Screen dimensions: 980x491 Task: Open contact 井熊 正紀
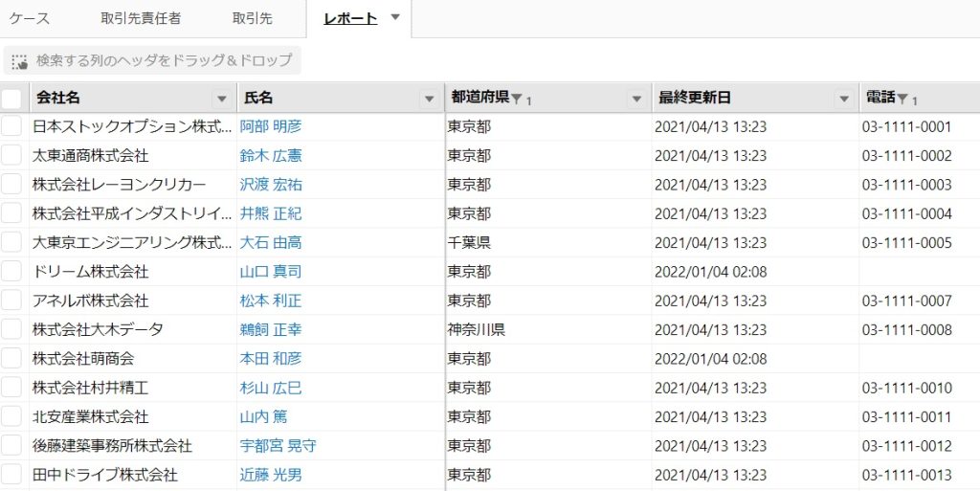tap(271, 213)
